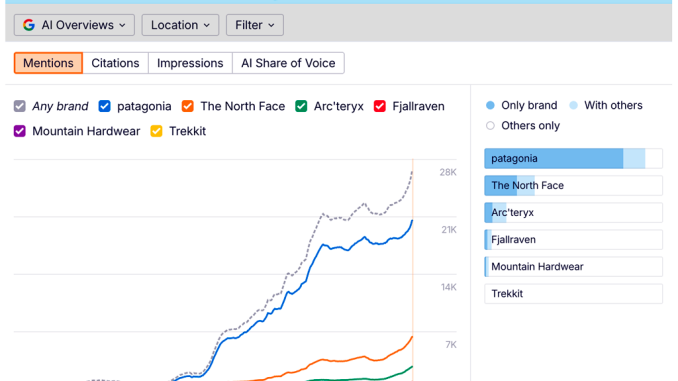The width and height of the screenshot is (678, 381).
Task: Toggle the Mountain Hardwear checkbox
Action: click(x=19, y=131)
